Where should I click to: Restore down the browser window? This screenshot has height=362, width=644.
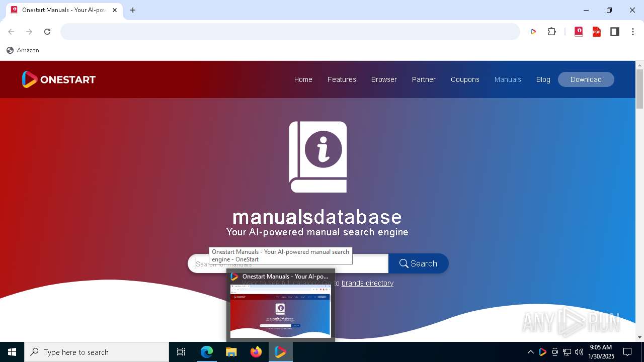(x=609, y=10)
